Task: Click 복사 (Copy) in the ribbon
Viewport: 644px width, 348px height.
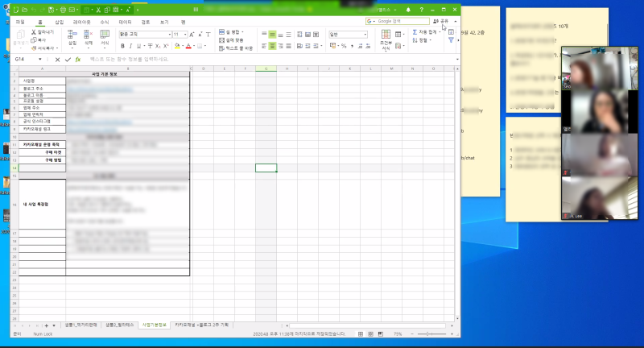Action: pyautogui.click(x=39, y=39)
